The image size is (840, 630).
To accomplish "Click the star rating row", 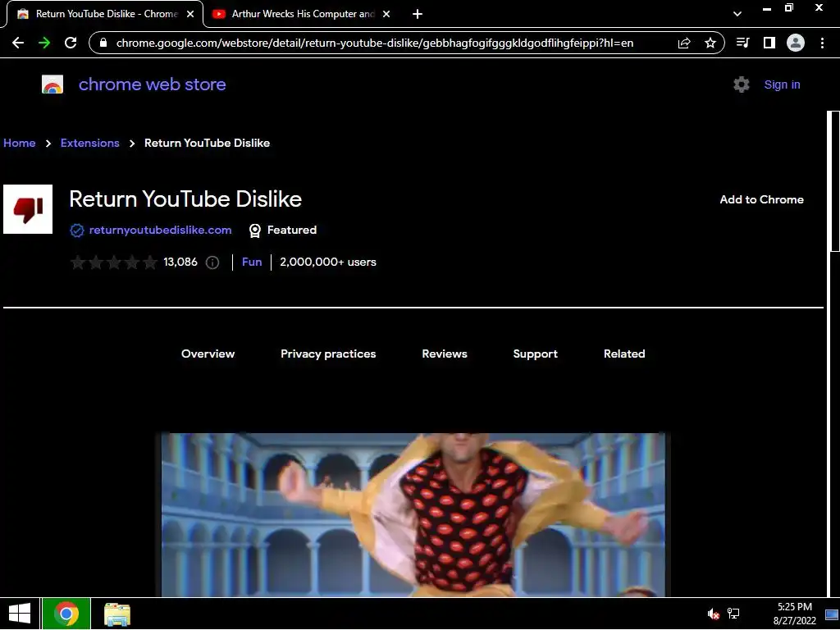I will (113, 262).
